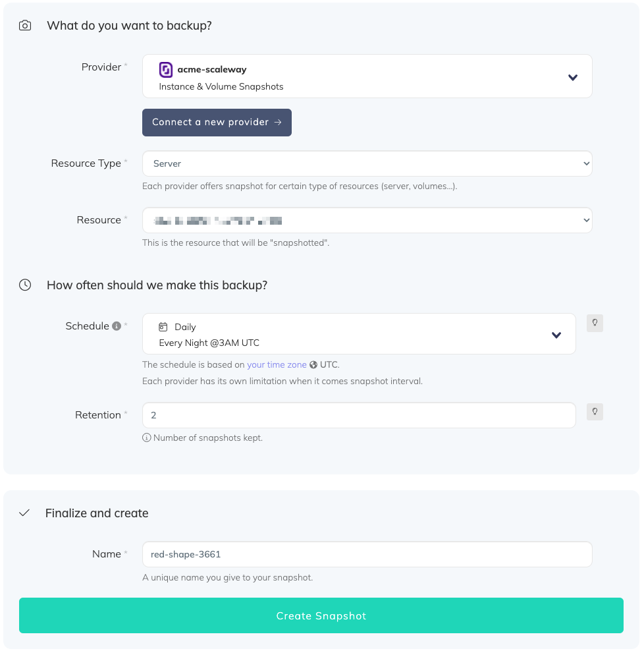The image size is (644, 653).
Task: Open the Provider dropdown chevron
Action: point(573,77)
